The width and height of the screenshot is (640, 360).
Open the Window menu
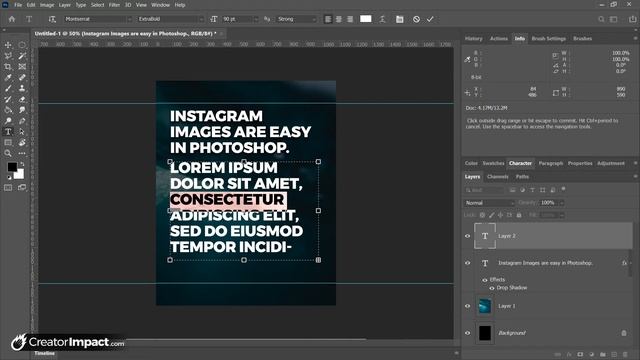click(160, 5)
